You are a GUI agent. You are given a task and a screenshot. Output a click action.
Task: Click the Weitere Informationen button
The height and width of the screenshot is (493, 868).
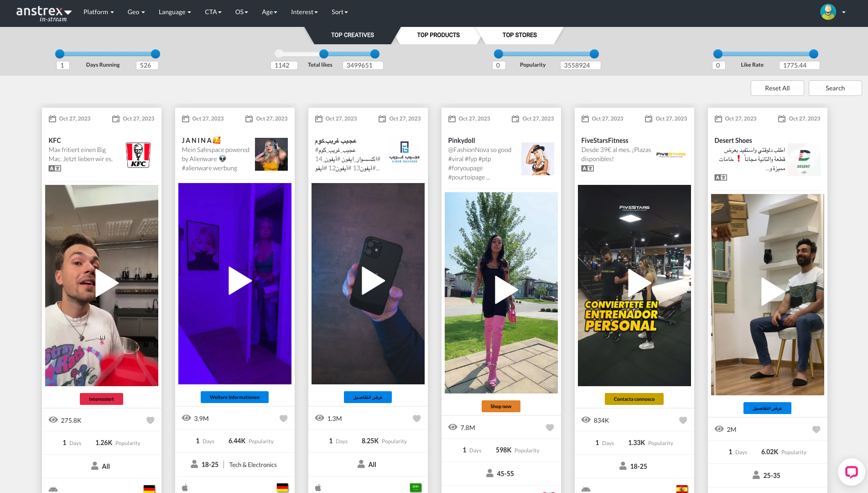pyautogui.click(x=234, y=397)
